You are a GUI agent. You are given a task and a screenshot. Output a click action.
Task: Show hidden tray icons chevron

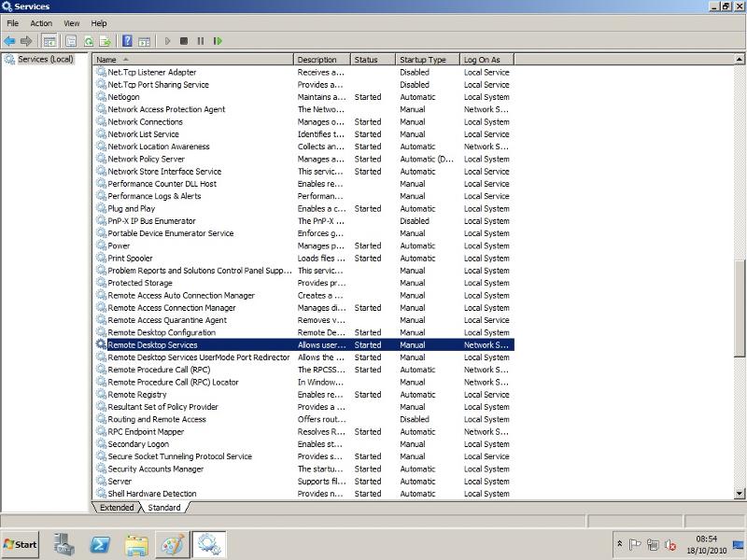pyautogui.click(x=620, y=544)
